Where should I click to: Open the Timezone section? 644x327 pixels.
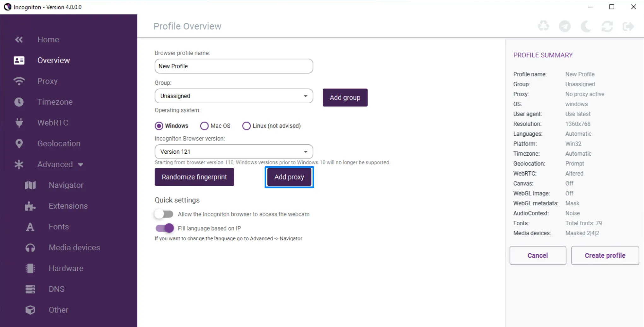point(55,102)
